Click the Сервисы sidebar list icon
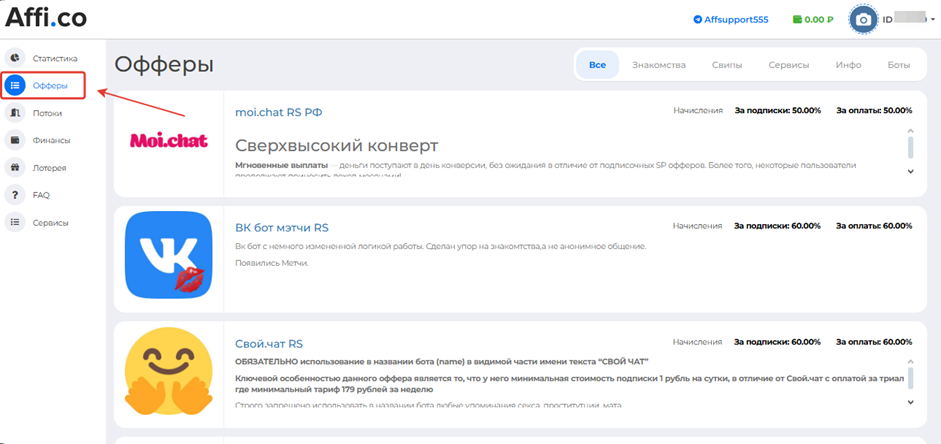The height and width of the screenshot is (444, 941). (x=15, y=222)
